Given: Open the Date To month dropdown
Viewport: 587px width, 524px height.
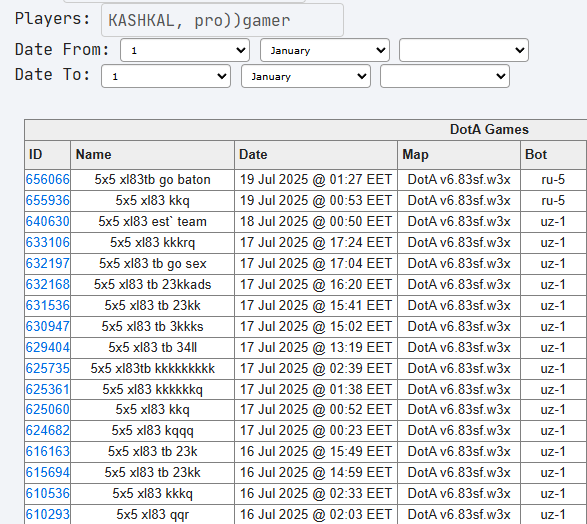Looking at the screenshot, I should tap(306, 76).
